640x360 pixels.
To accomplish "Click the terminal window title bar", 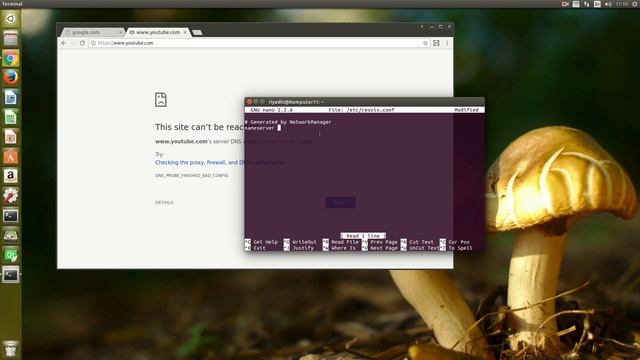I will click(x=364, y=102).
